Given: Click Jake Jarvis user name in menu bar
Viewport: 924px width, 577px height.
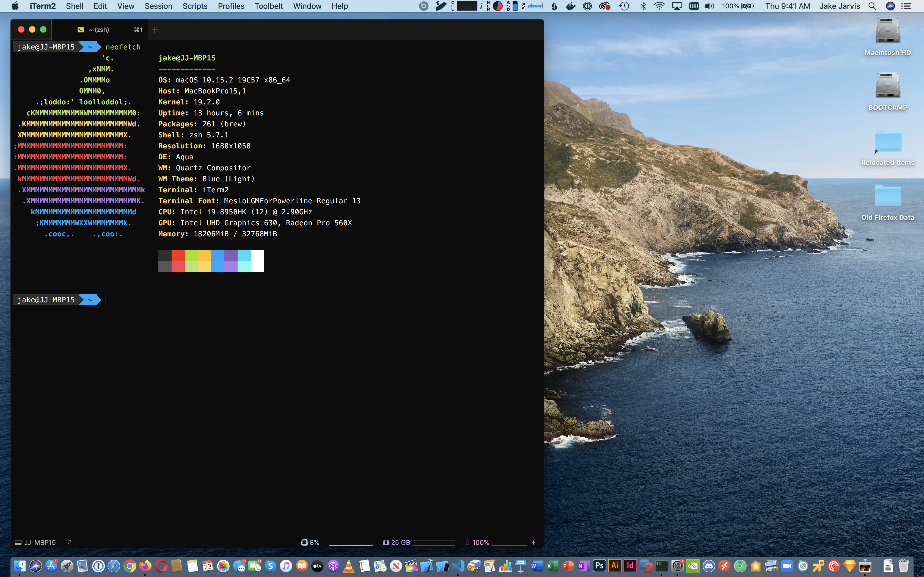Looking at the screenshot, I should point(839,6).
